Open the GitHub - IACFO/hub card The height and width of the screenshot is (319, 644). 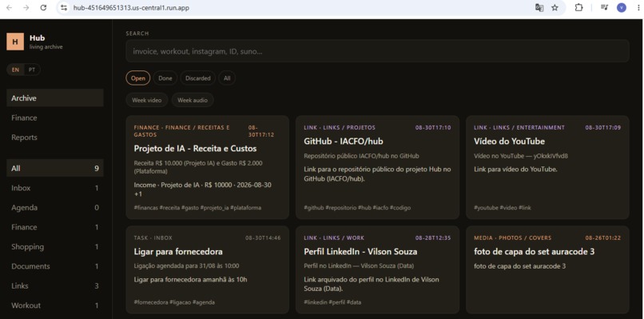377,167
